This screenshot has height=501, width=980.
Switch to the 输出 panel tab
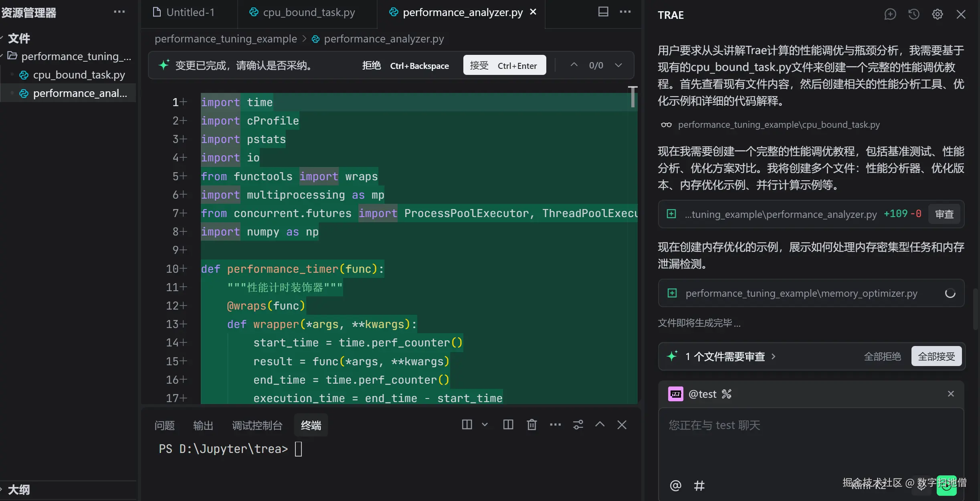(x=203, y=425)
